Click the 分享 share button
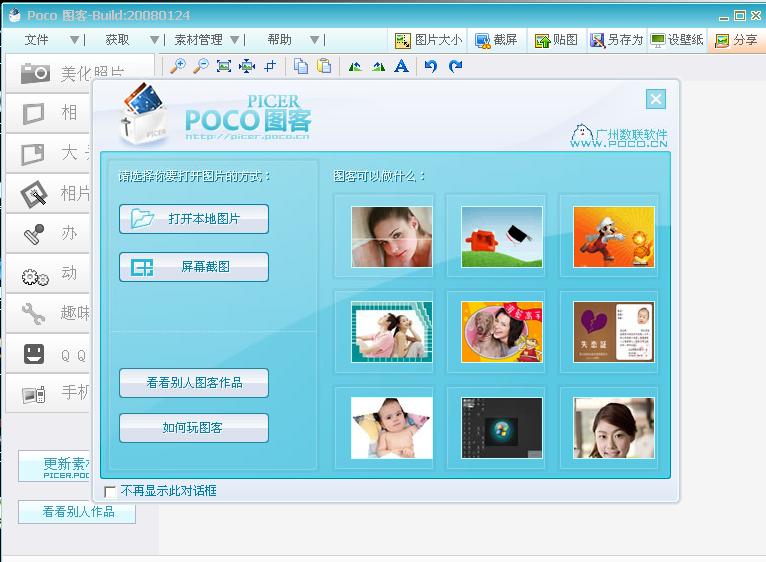The image size is (766, 562). pos(736,40)
